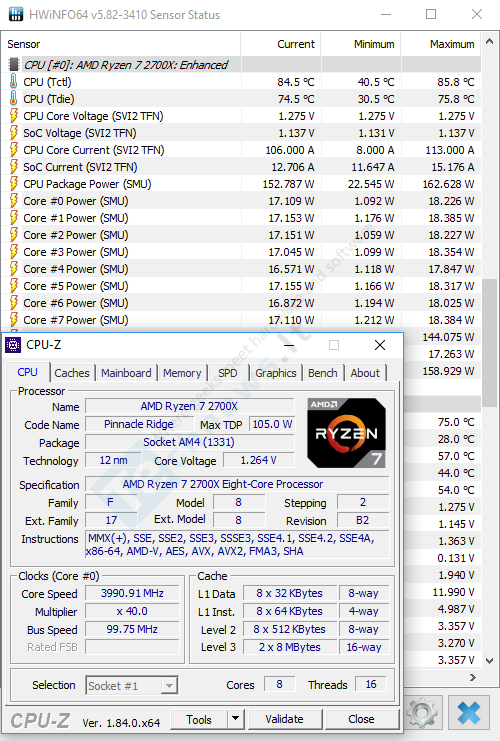Click the Validate button
The width and height of the screenshot is (500, 741).
[x=284, y=719]
